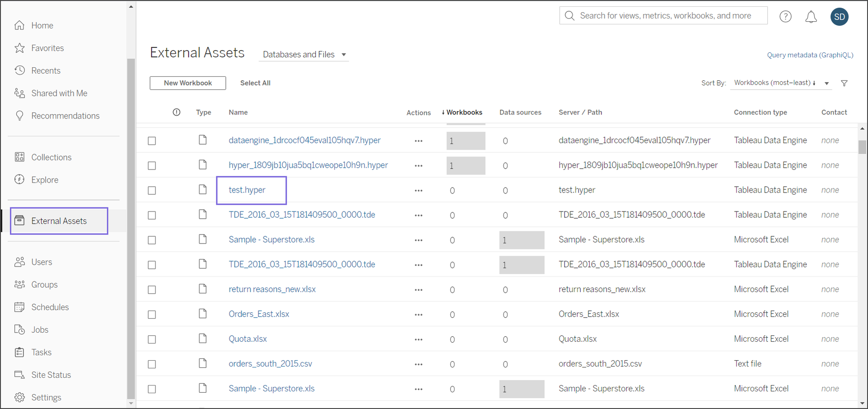The image size is (868, 409).
Task: Click the help question mark icon
Action: pyautogui.click(x=785, y=17)
